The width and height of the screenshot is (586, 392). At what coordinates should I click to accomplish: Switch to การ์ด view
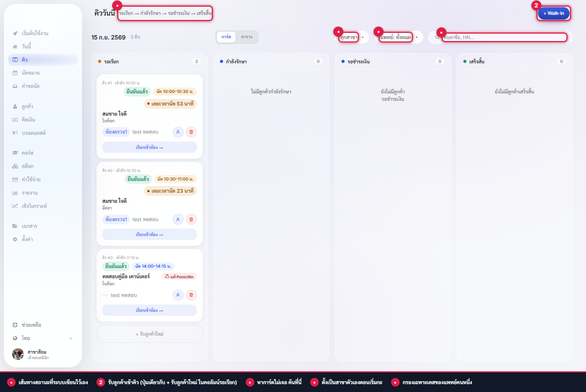(226, 37)
